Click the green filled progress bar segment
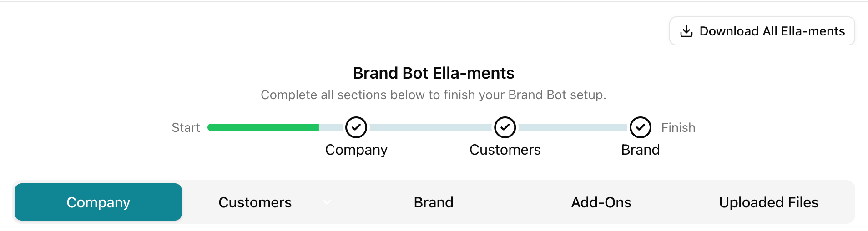This screenshot has height=231, width=868. pos(263,127)
